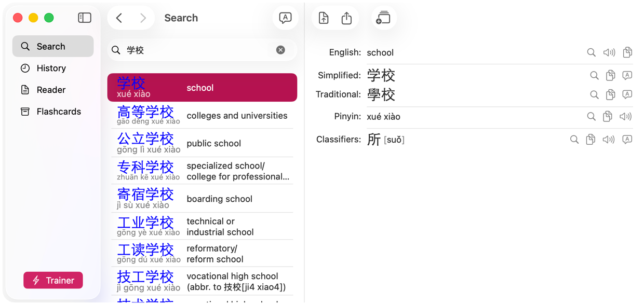
Task: Open History in the sidebar
Action: (x=53, y=68)
